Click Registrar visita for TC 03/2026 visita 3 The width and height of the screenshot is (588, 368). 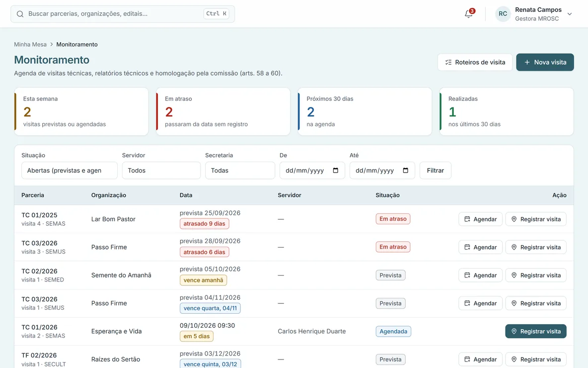click(536, 247)
